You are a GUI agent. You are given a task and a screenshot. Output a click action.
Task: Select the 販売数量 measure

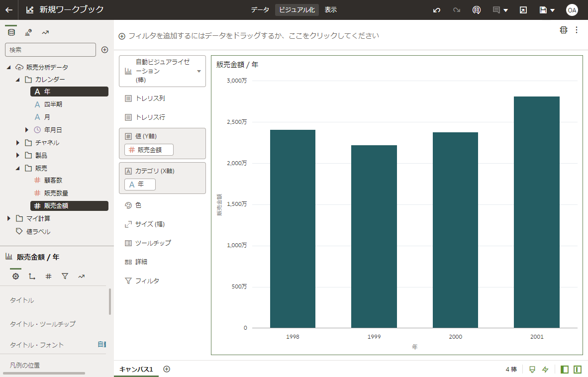(x=56, y=193)
